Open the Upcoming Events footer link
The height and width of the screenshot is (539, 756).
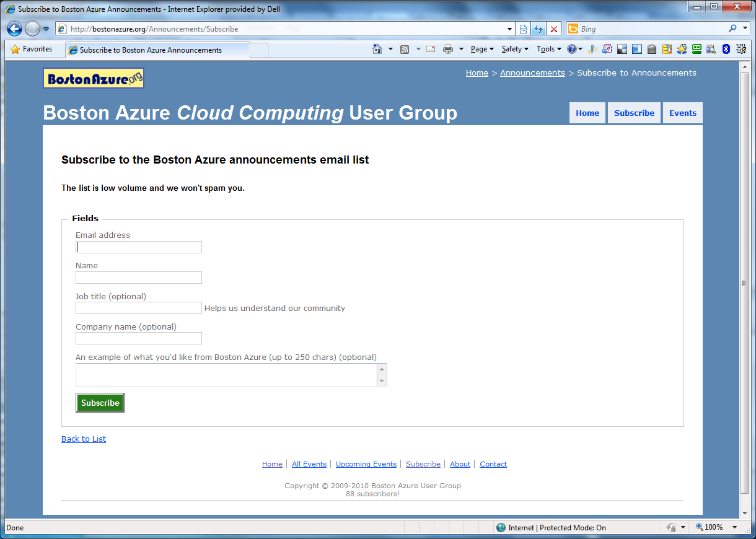coord(366,464)
